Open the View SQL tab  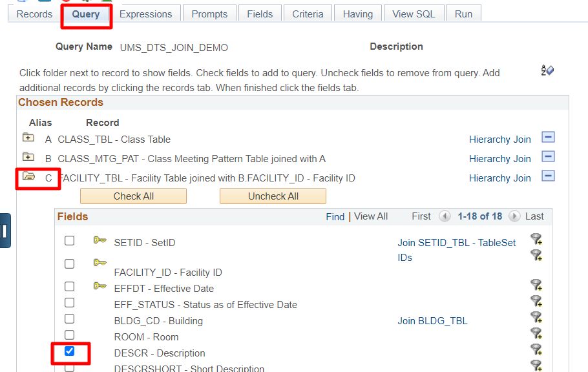pyautogui.click(x=414, y=14)
